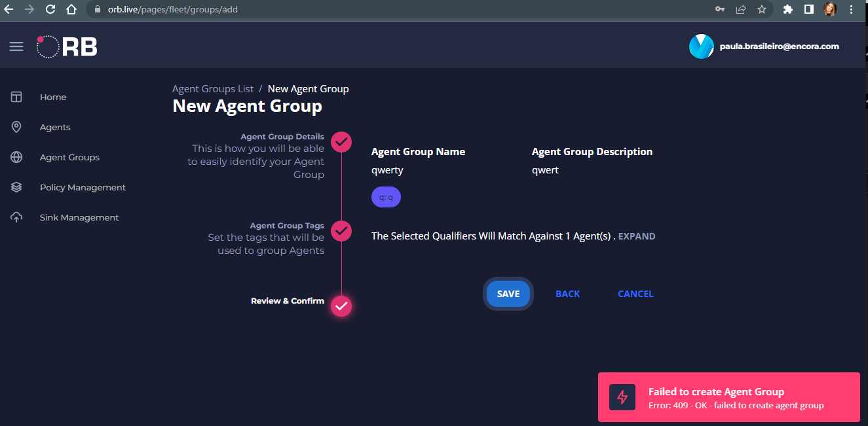
Task: Open Sink Management in the sidebar
Action: coord(79,217)
